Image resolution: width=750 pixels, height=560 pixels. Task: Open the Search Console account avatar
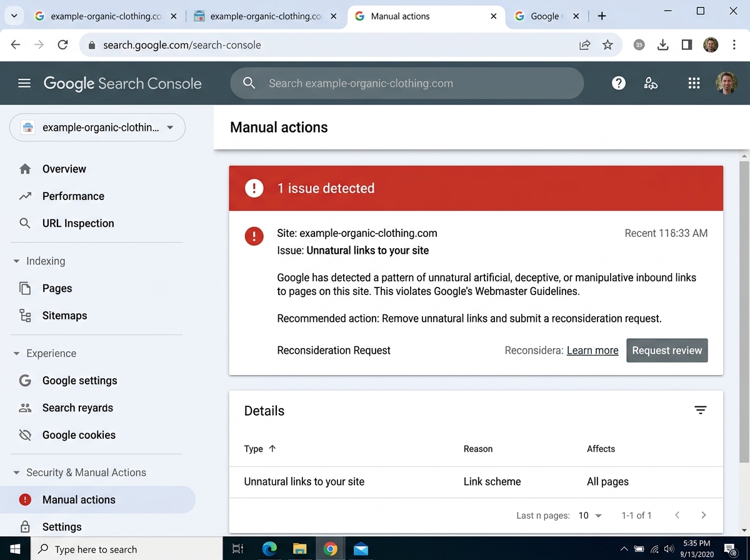(726, 83)
